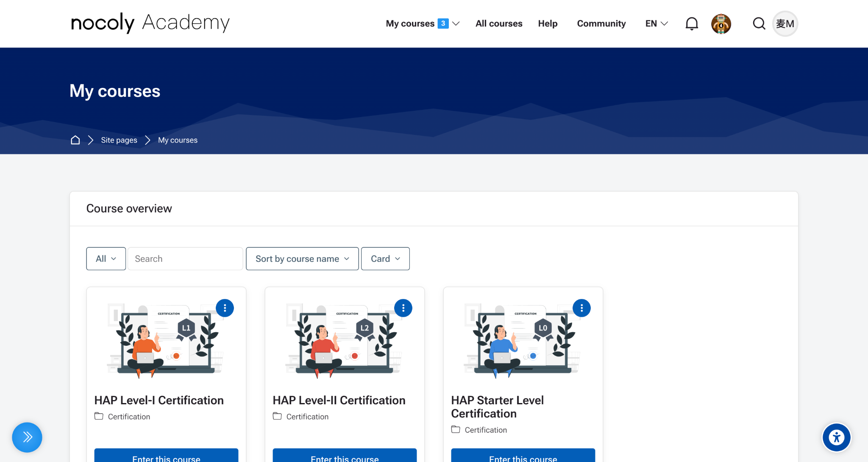The width and height of the screenshot is (868, 462).
Task: Open site search magnifier icon
Action: click(x=759, y=24)
